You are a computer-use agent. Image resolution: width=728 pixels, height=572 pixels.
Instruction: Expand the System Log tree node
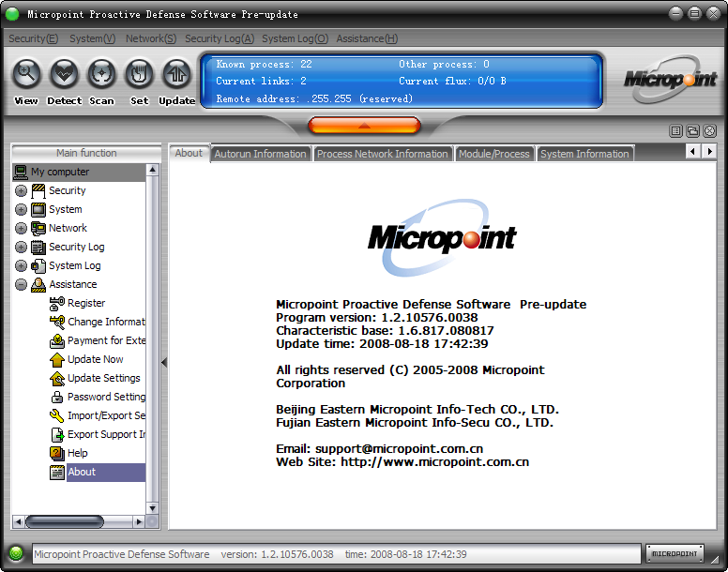pyautogui.click(x=21, y=265)
